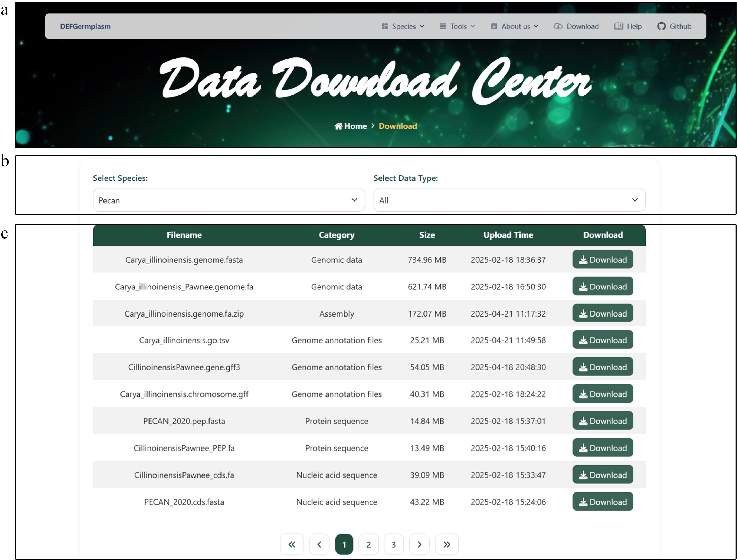
Task: Click the cloud Download nav icon
Action: click(x=558, y=26)
